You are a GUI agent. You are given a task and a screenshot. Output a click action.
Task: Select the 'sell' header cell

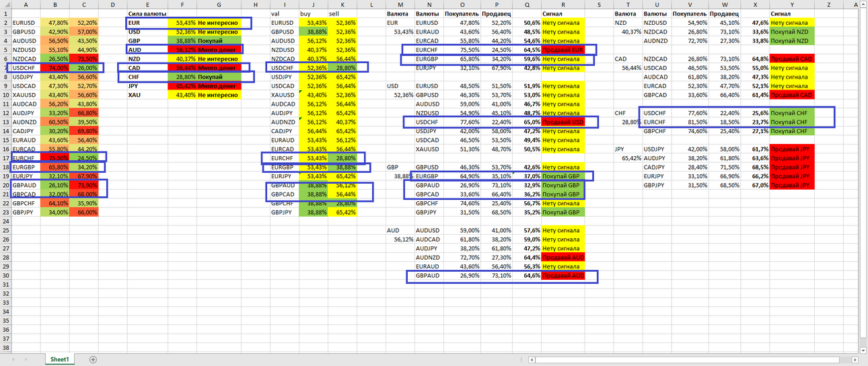point(342,13)
